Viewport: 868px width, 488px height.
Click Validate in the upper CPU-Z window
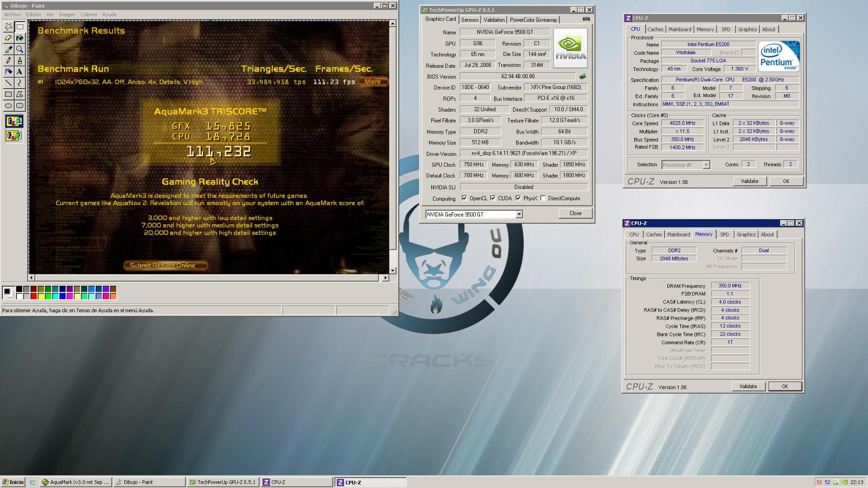click(x=750, y=181)
